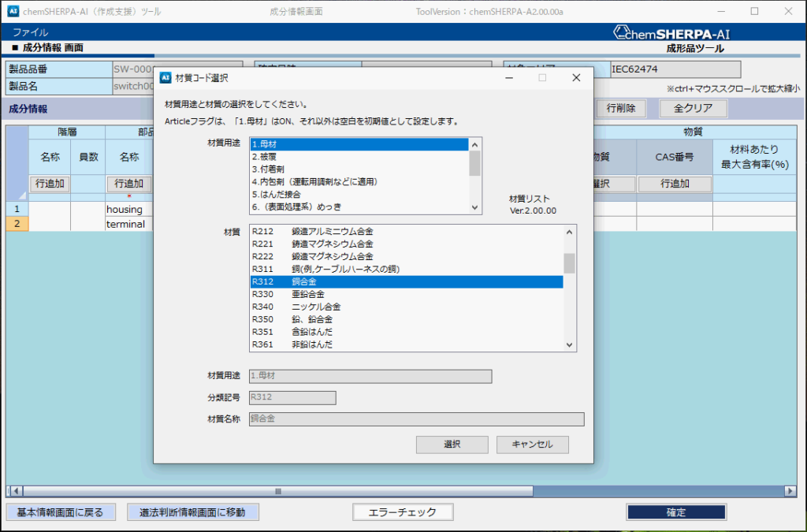Screen dimensions: 807x532
Task: Click left arrow of horizontal scrollbar
Action: pyautogui.click(x=16, y=491)
